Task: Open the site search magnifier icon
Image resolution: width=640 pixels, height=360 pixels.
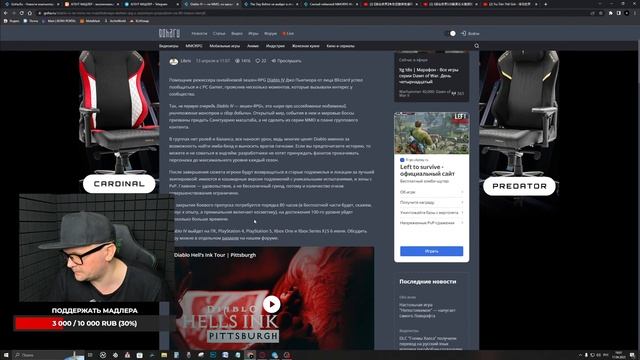Action: (476, 46)
